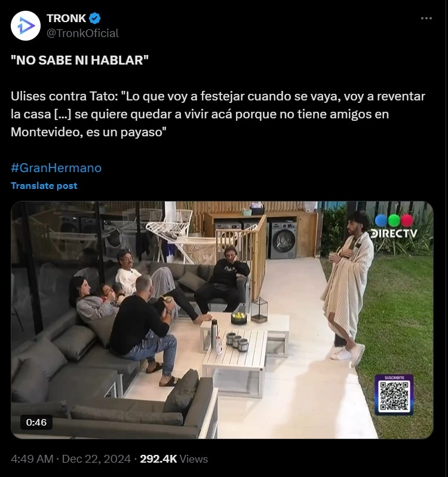Image resolution: width=448 pixels, height=477 pixels.
Task: Click the DIRECTV watermark logo
Action: point(394,234)
